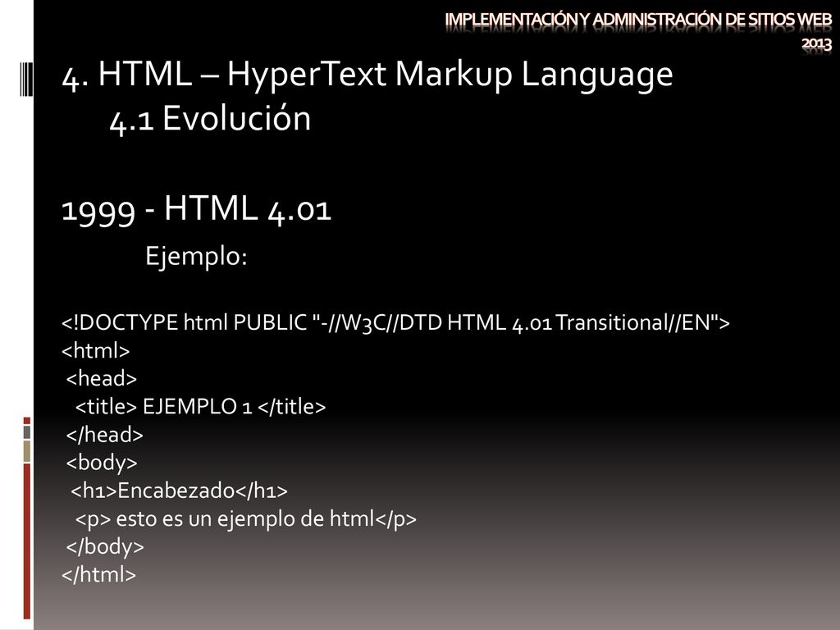Click the closing '</html>' tag line

coord(99,575)
